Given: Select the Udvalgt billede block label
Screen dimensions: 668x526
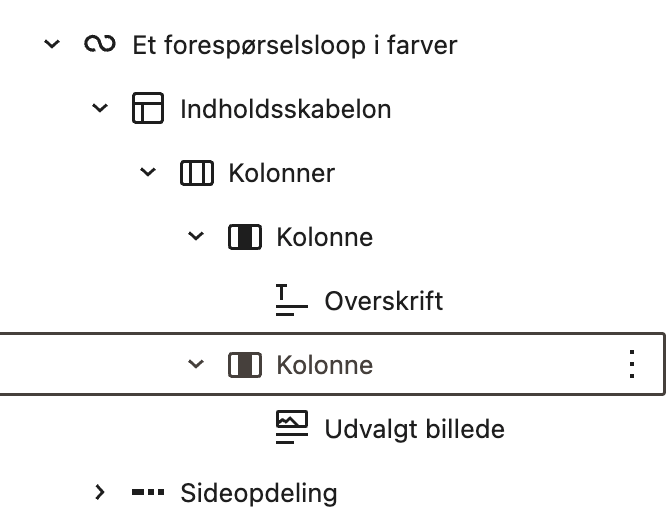Looking at the screenshot, I should [414, 429].
